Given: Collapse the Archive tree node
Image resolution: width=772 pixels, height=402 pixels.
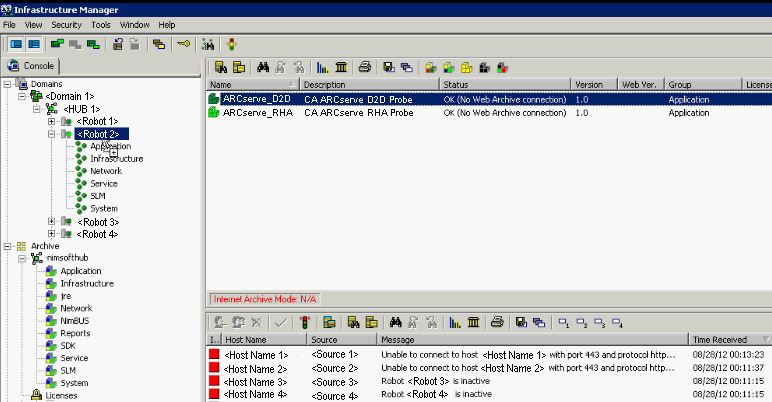Looking at the screenshot, I should coord(7,246).
